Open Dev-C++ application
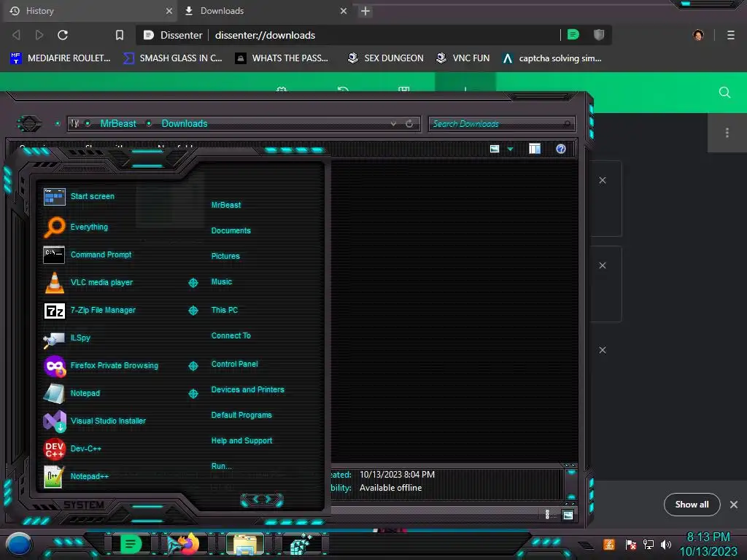747x560 pixels. pyautogui.click(x=72, y=448)
